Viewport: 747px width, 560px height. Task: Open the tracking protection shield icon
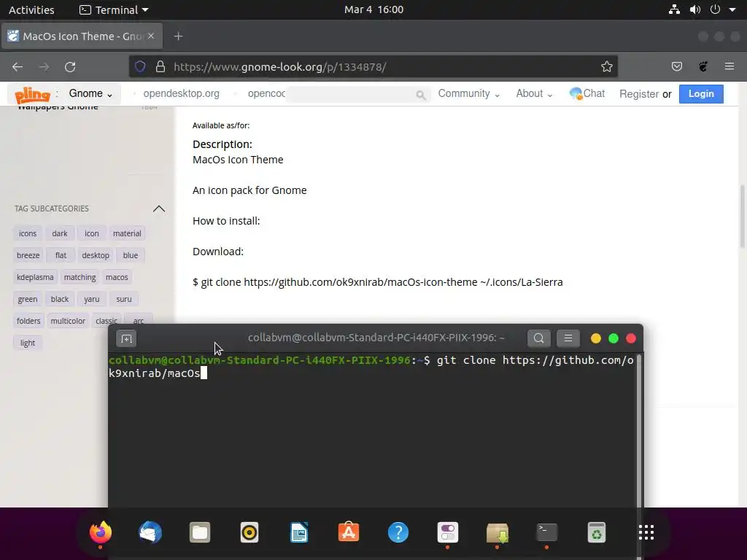click(140, 66)
